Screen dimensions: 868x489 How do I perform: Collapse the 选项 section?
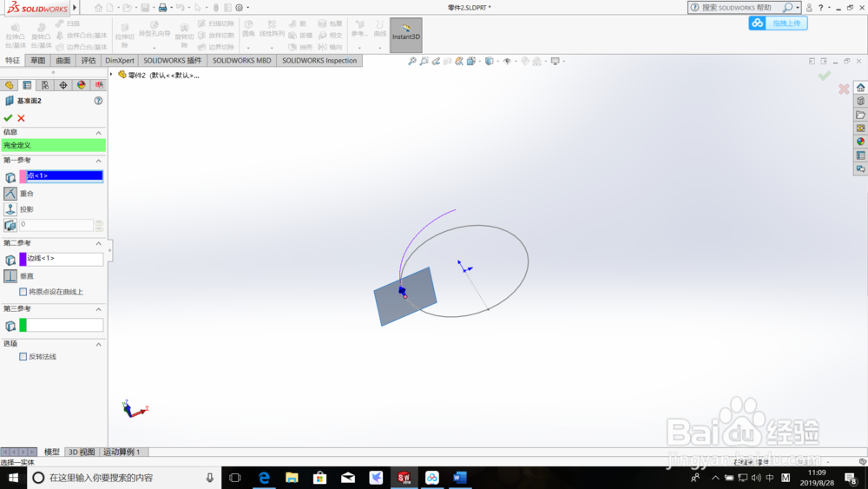(x=99, y=344)
